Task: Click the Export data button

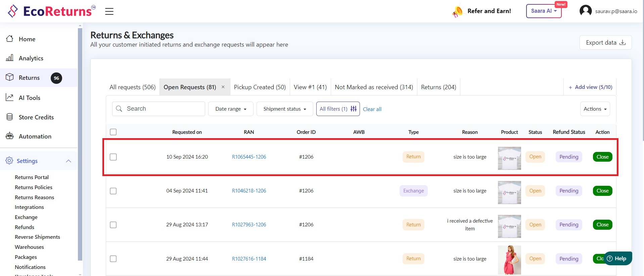Action: pos(605,43)
